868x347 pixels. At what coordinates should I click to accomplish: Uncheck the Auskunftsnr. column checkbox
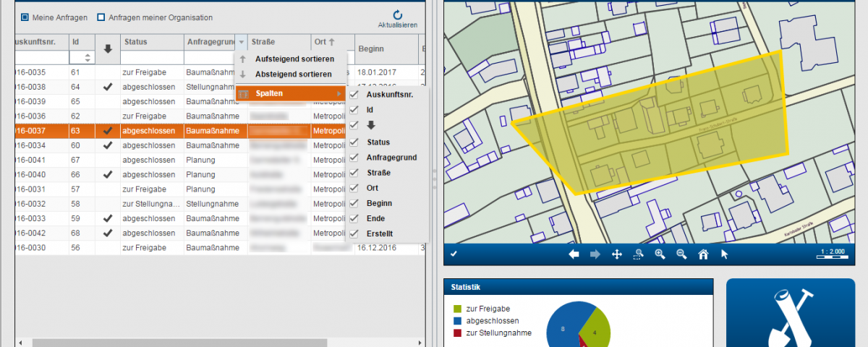tap(354, 95)
